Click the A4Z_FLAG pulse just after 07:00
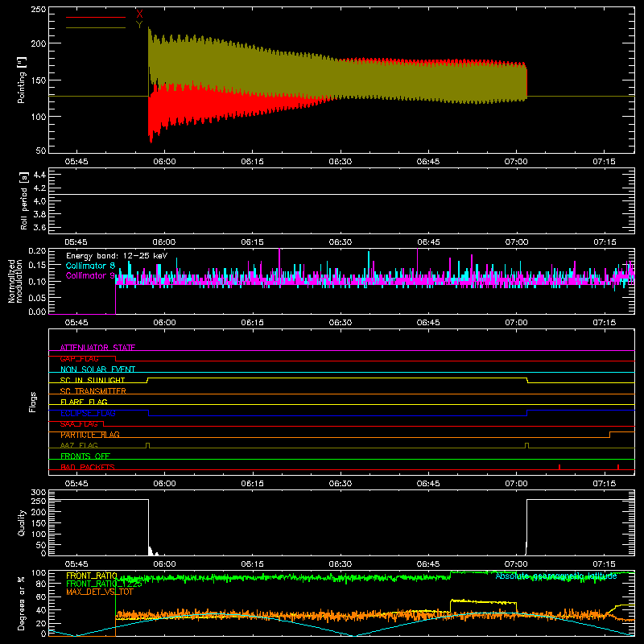This screenshot has width=644, height=644. point(527,445)
